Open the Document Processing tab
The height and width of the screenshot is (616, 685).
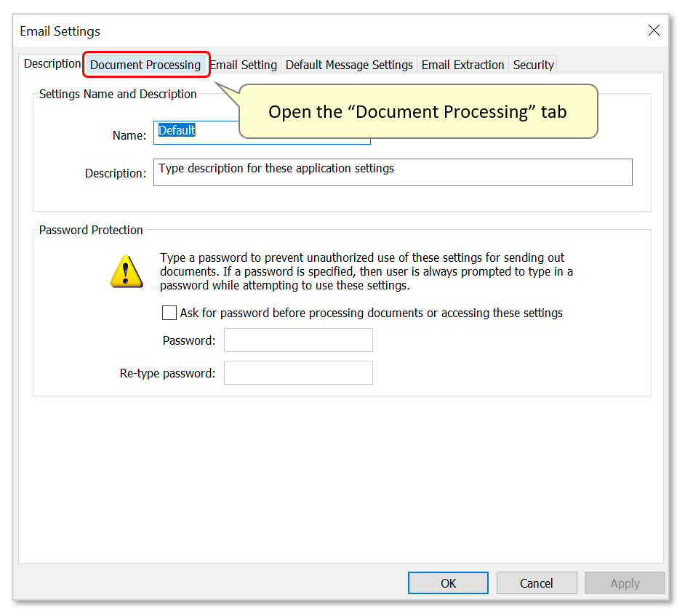tap(145, 65)
